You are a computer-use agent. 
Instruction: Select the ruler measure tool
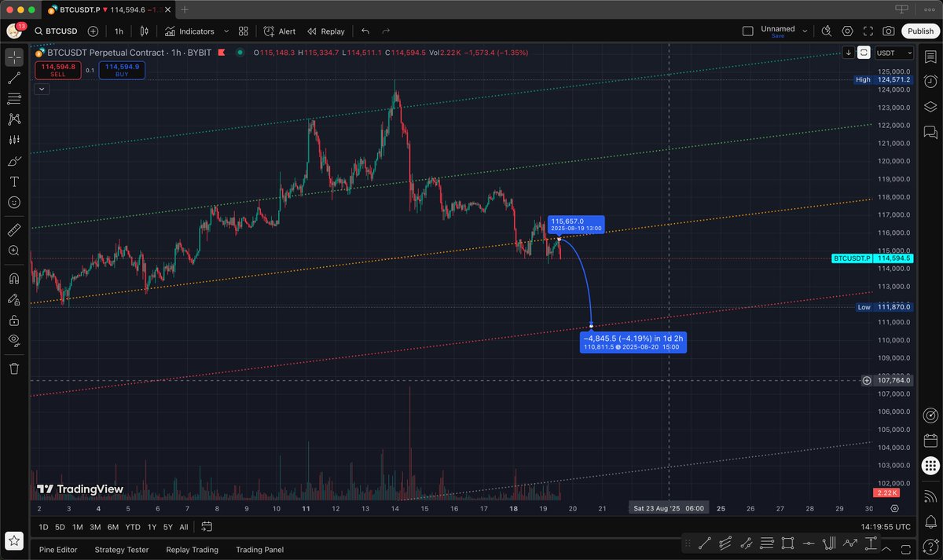(x=14, y=229)
